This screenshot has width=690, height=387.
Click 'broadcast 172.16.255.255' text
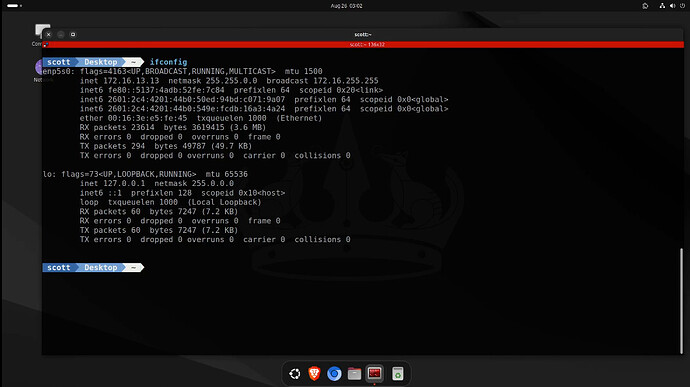pos(322,81)
